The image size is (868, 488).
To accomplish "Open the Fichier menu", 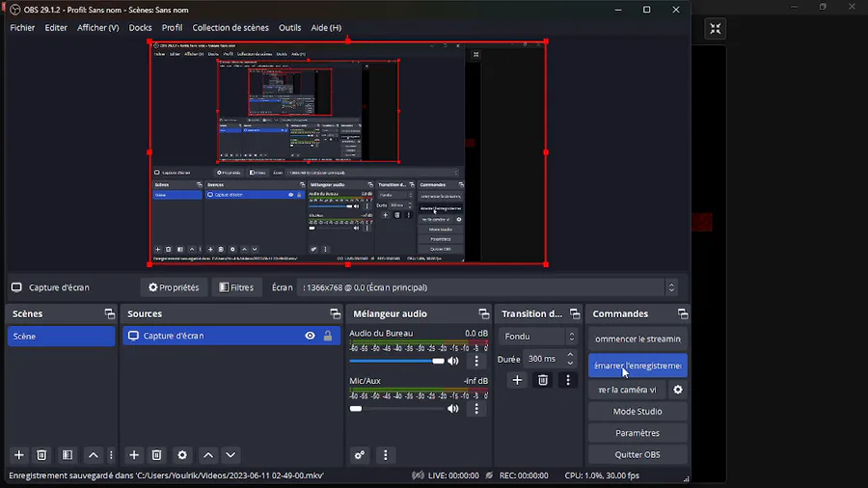I will point(22,28).
